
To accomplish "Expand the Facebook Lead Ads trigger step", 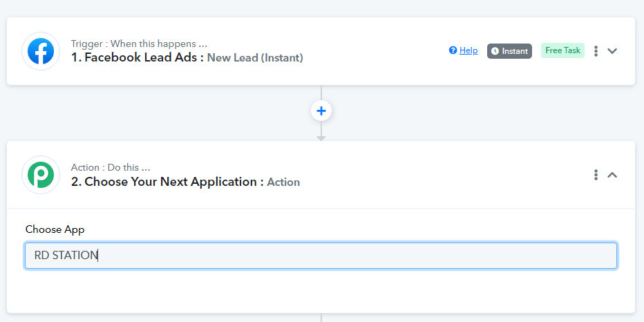I will (612, 51).
